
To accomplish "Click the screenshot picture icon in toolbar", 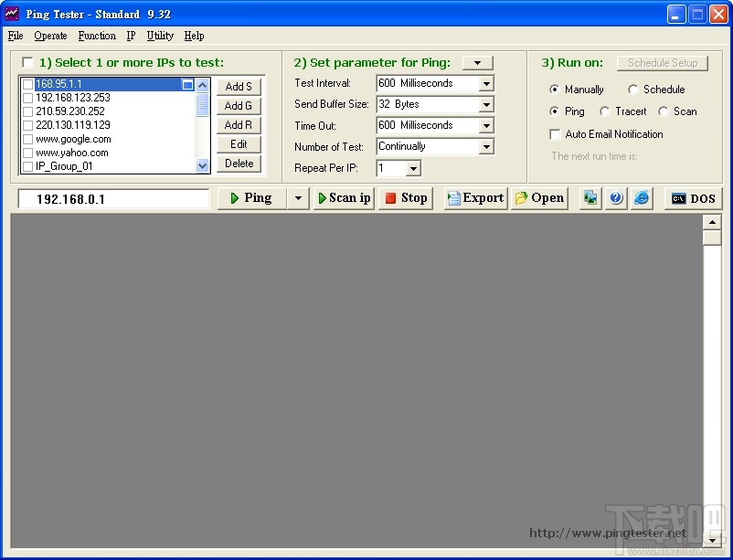I will point(590,198).
